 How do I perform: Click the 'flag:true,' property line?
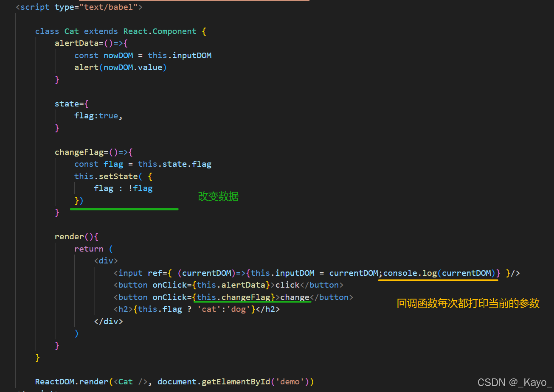pos(98,116)
